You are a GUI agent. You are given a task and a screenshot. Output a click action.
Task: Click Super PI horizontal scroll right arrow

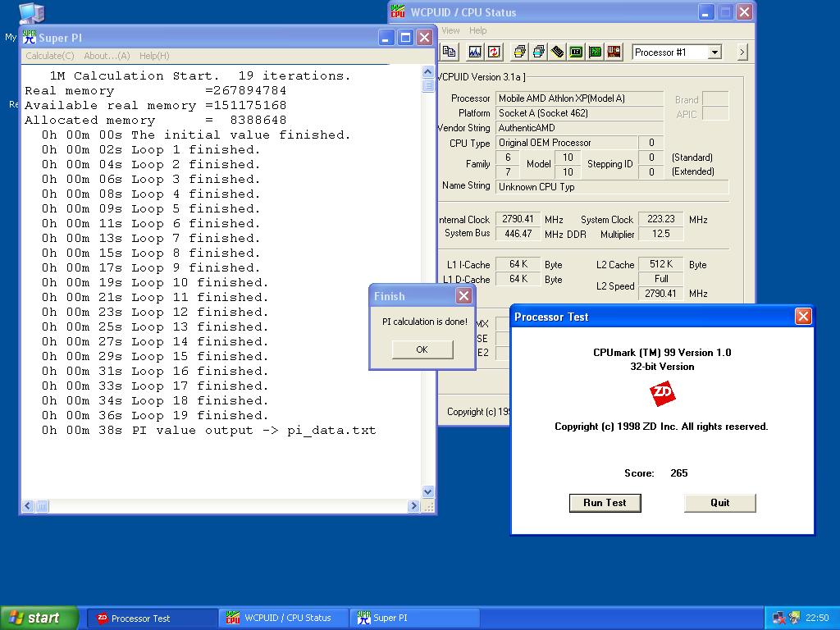[x=413, y=505]
